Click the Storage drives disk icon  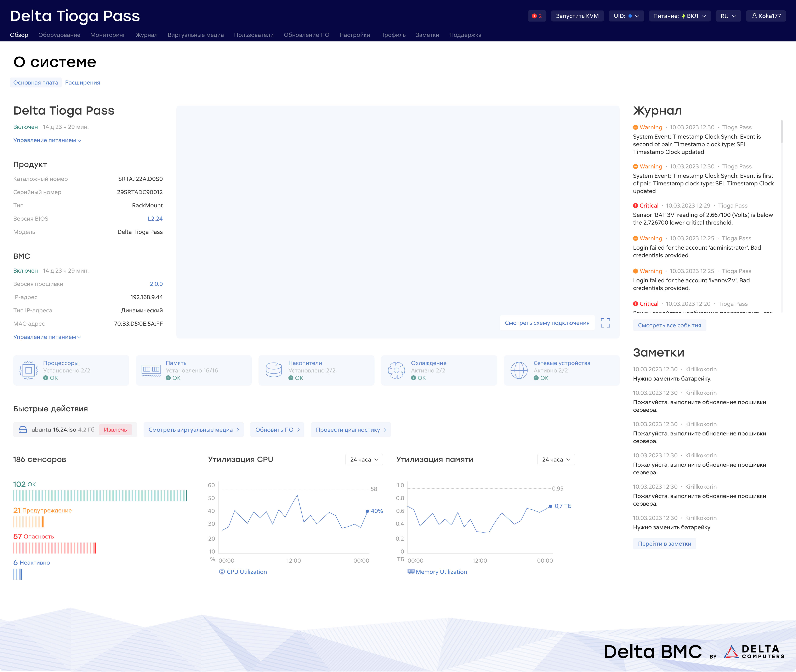coord(274,370)
